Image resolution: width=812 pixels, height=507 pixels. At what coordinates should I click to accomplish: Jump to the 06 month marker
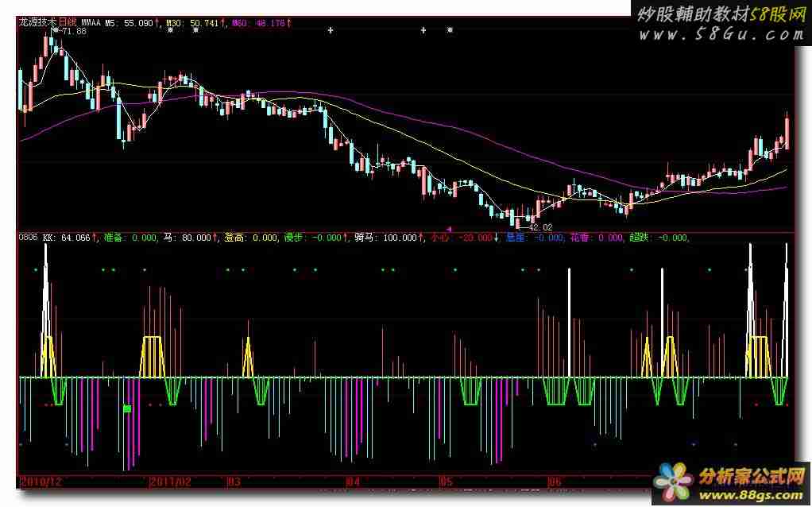[555, 482]
